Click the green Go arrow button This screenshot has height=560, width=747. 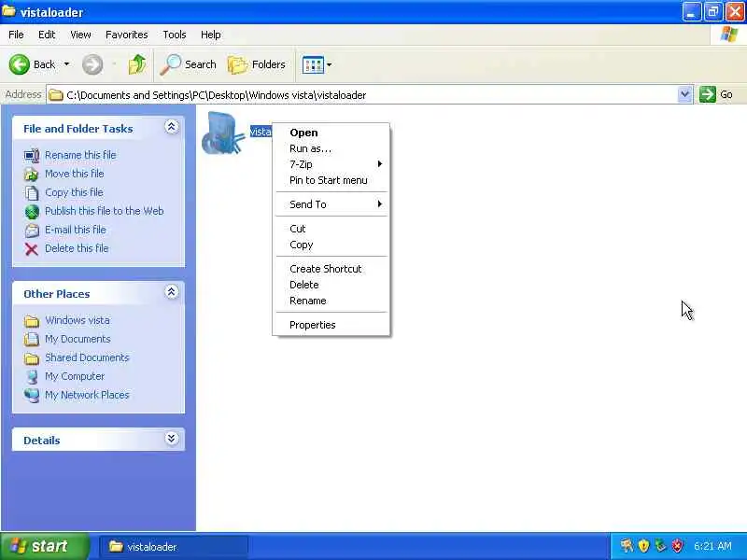click(708, 94)
